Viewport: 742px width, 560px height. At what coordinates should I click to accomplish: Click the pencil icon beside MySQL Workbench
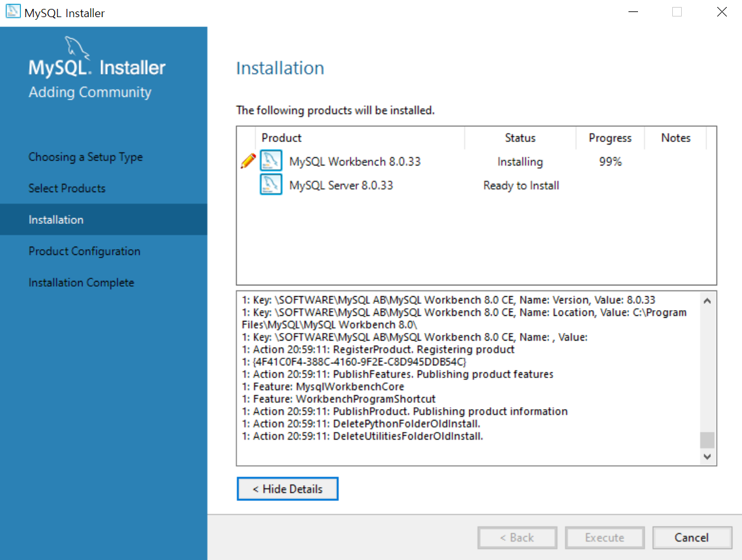[x=248, y=161]
